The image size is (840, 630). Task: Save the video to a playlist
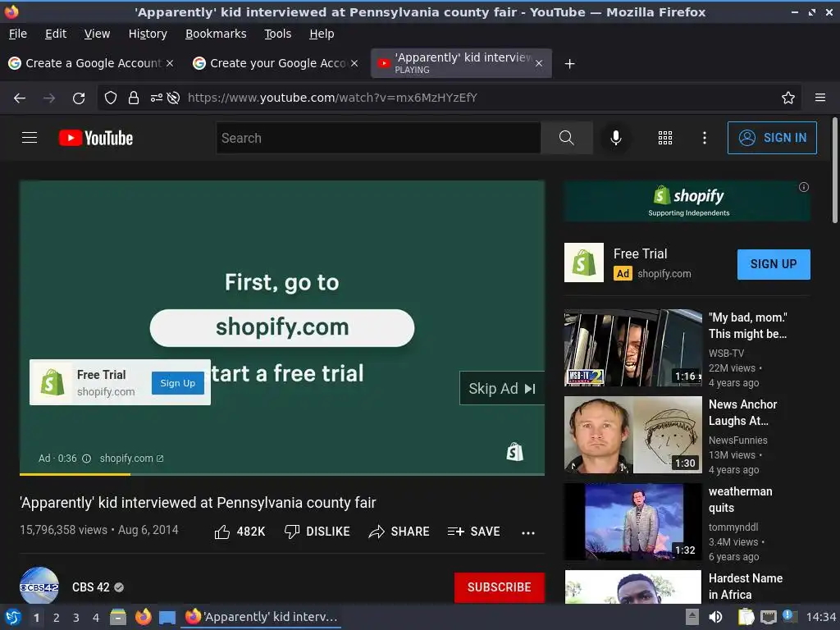(473, 532)
